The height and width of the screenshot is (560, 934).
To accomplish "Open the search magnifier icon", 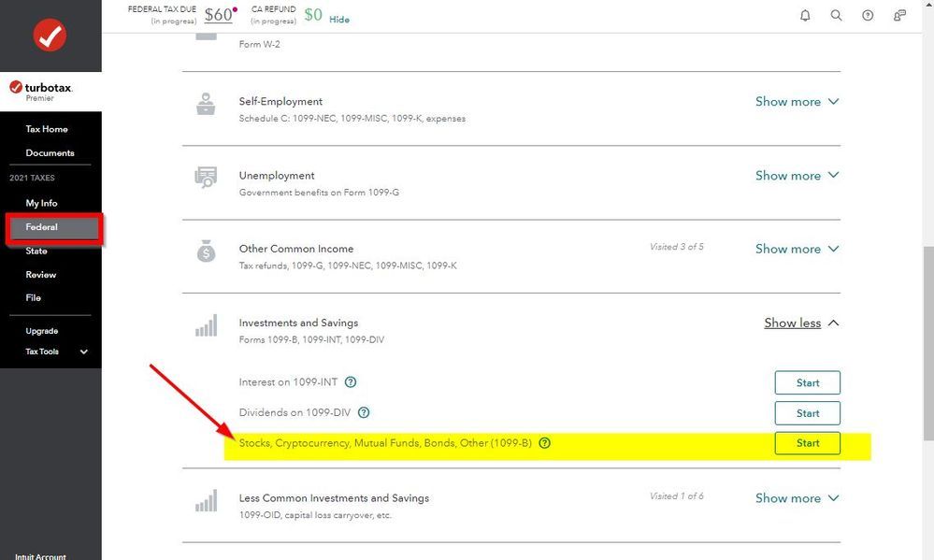I will coord(837,16).
